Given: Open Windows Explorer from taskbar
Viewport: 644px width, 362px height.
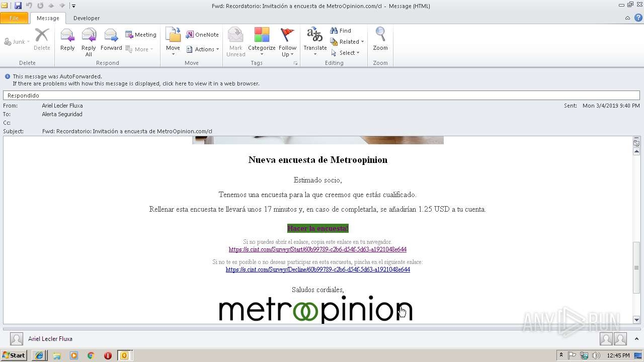Looking at the screenshot, I should 57,355.
